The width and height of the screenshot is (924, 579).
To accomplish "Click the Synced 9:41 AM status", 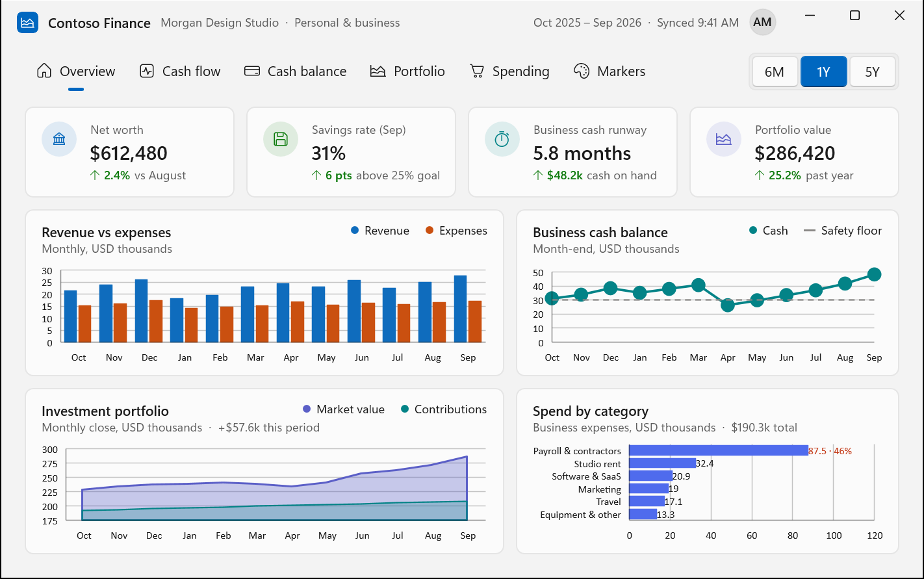I will (x=698, y=23).
